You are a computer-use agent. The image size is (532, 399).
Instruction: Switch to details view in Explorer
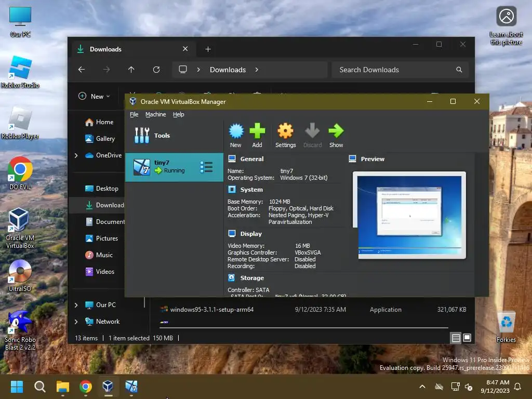[x=456, y=338]
